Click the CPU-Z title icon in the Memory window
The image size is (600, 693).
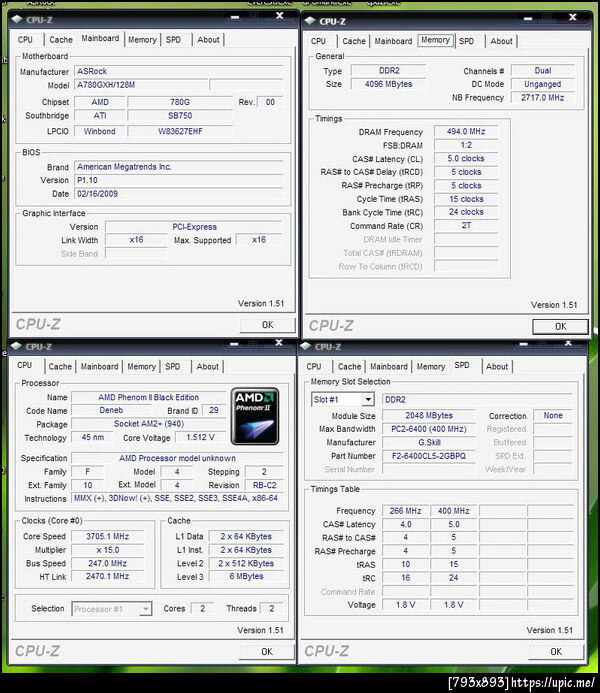tap(310, 21)
